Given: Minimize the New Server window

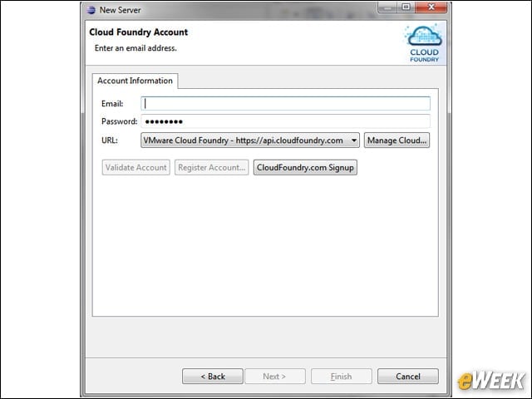Looking at the screenshot, I should click(387, 7).
